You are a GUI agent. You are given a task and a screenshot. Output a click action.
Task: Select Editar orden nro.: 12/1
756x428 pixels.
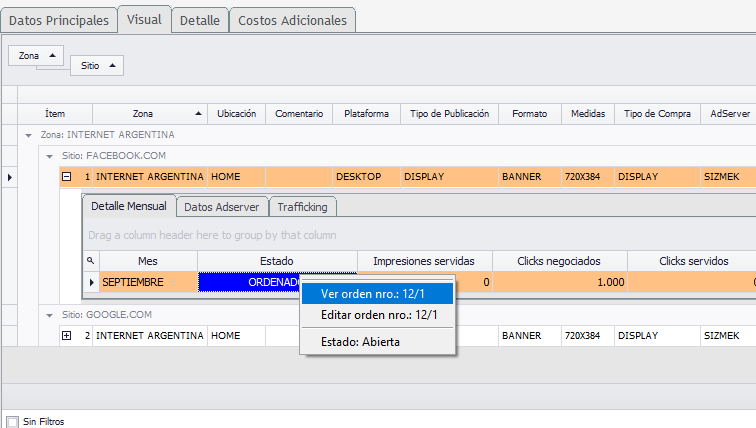pos(378,315)
